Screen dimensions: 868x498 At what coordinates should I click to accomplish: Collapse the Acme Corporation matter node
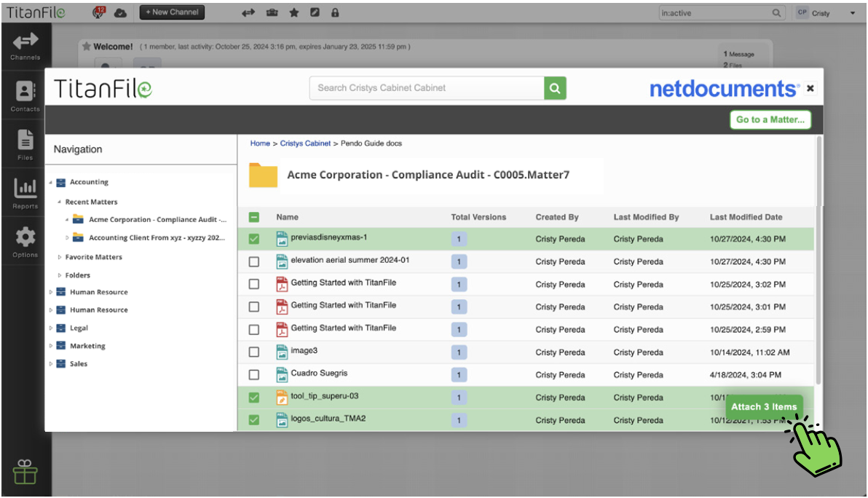67,220
